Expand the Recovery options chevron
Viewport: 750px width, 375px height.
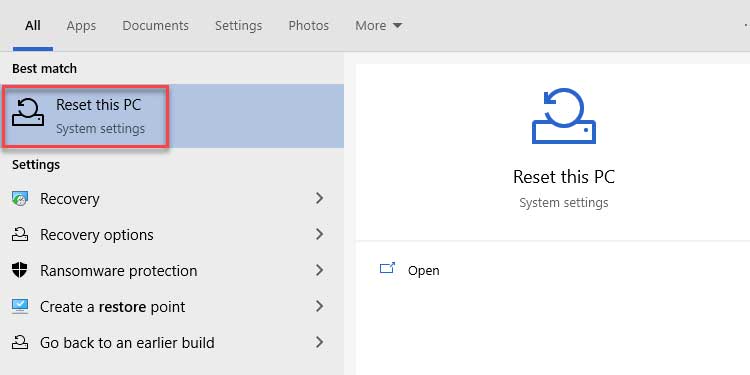click(320, 234)
